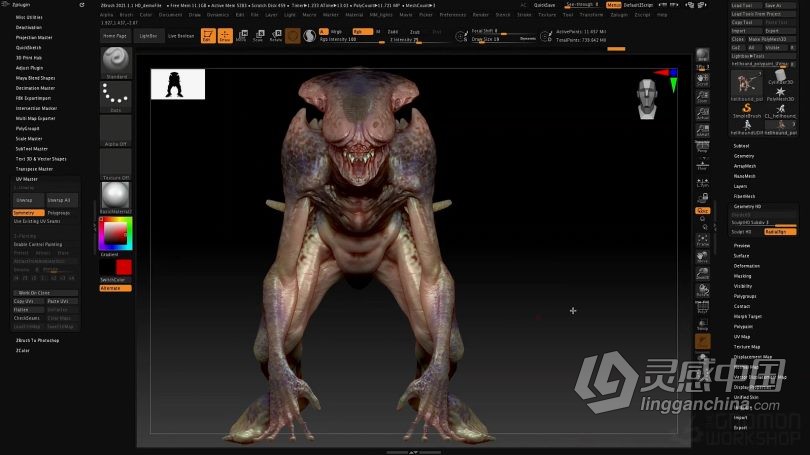Toggle the Alternate color button
Image resolution: width=810 pixels, height=455 pixels.
click(x=115, y=288)
